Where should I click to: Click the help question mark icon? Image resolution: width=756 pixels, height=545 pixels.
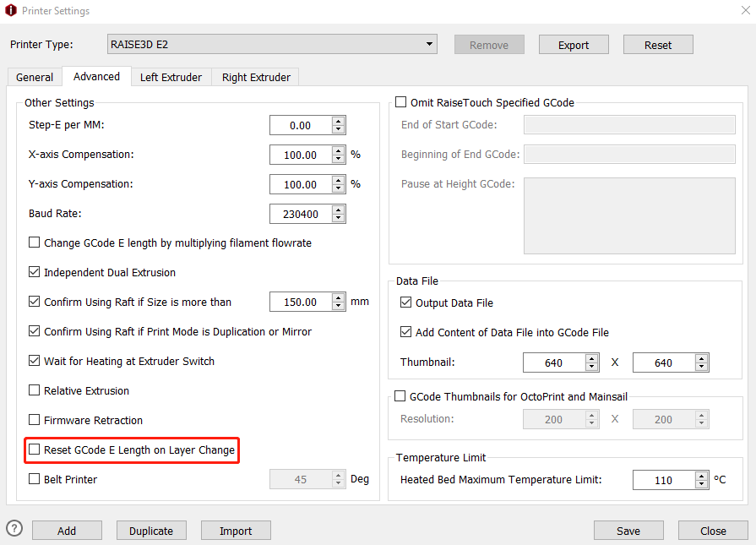(14, 528)
